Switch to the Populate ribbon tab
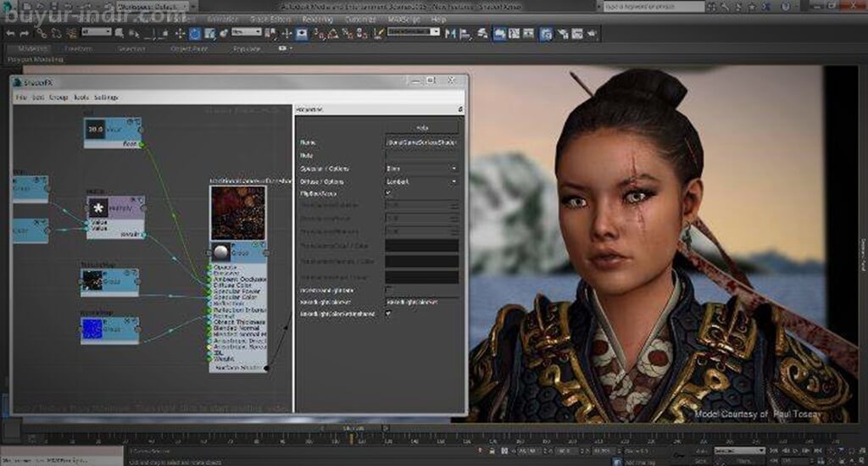 (x=247, y=48)
